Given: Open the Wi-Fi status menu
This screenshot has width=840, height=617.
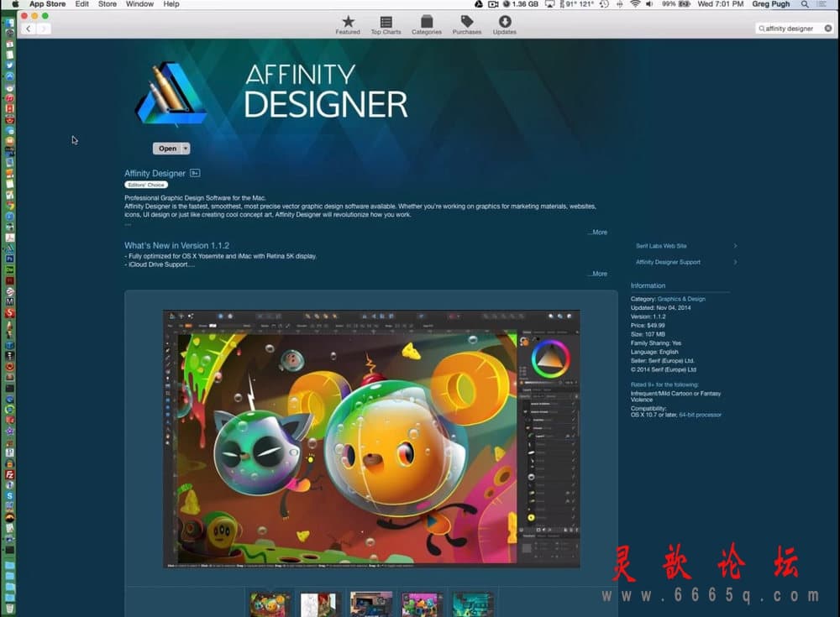Looking at the screenshot, I should [635, 3].
